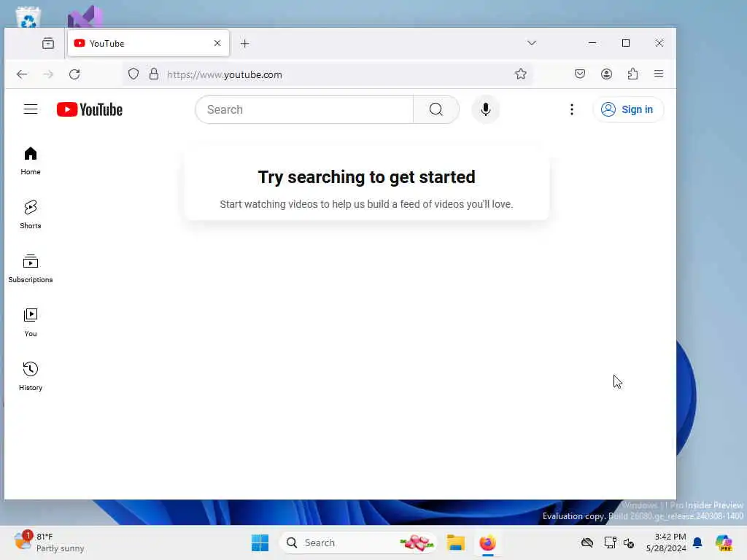747x560 pixels.
Task: Focus the YouTube search field
Action: (x=305, y=109)
